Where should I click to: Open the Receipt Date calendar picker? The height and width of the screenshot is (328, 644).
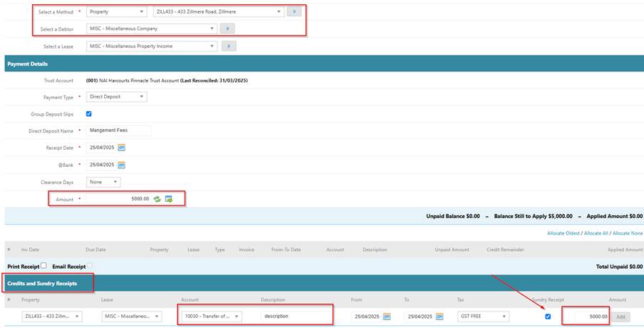[x=121, y=148]
